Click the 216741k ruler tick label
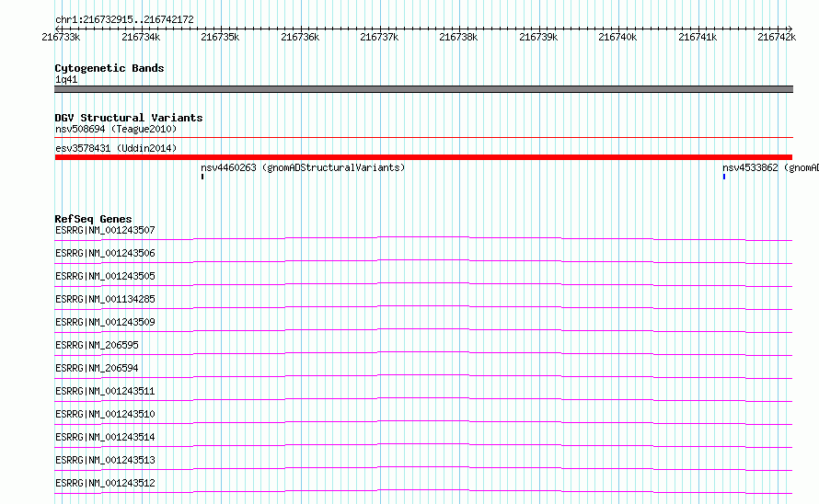Viewport: 819px width, 504px height. 698,37
